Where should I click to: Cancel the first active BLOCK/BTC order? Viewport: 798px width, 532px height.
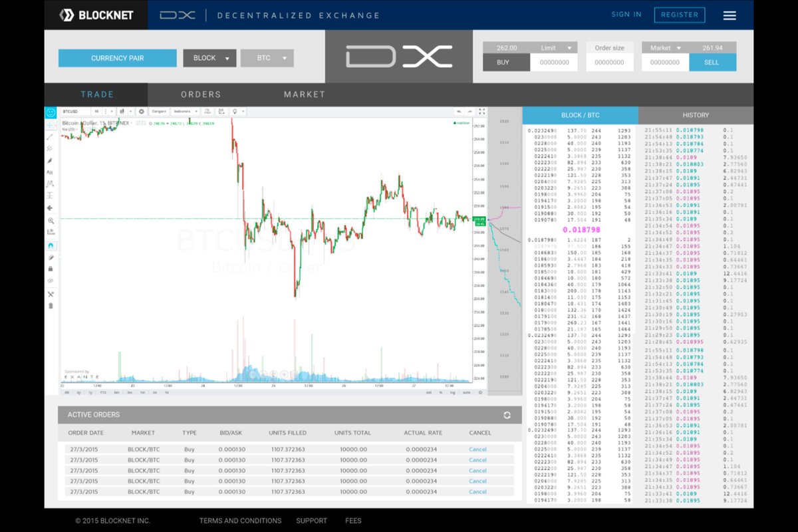point(477,450)
